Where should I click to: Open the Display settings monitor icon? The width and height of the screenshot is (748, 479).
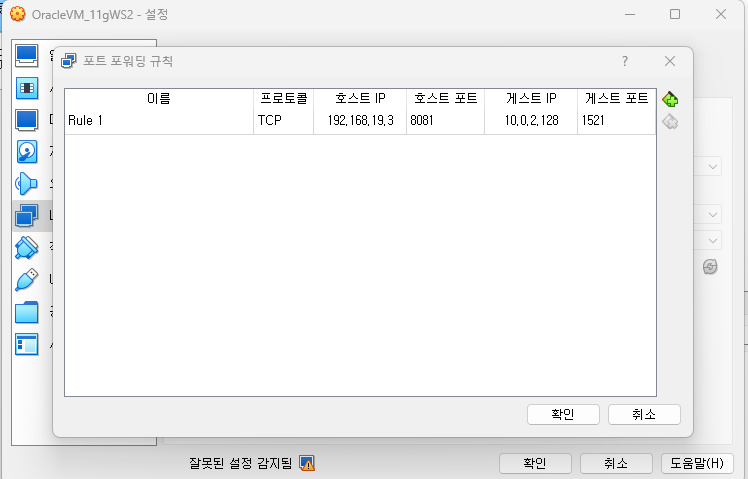(26, 120)
